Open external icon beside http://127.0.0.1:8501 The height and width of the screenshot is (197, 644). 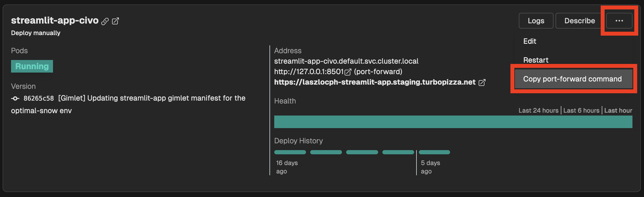tap(348, 72)
